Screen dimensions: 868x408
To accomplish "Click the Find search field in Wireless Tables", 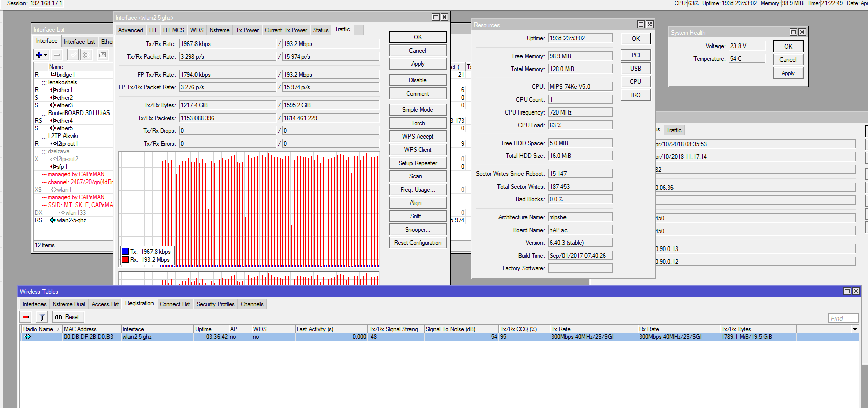I will click(842, 318).
